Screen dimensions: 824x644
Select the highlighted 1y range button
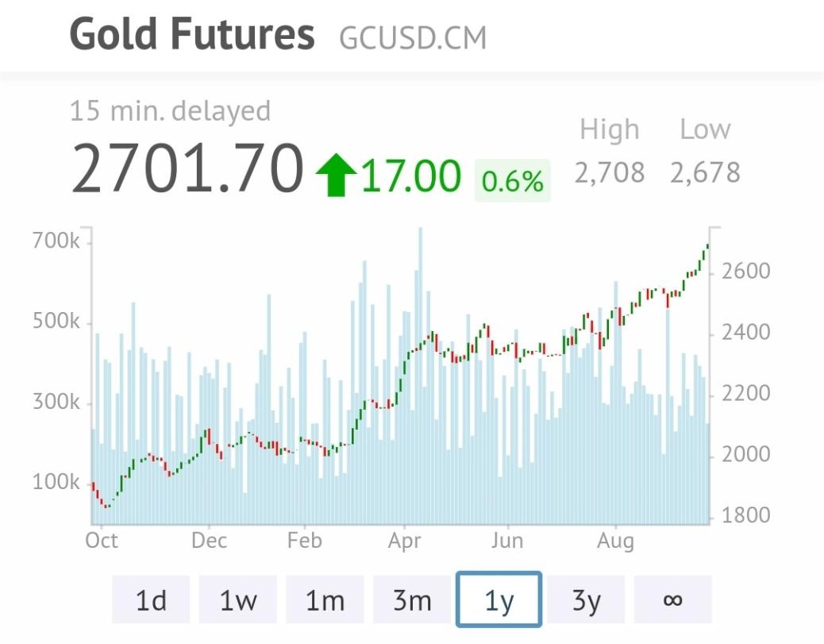click(499, 600)
